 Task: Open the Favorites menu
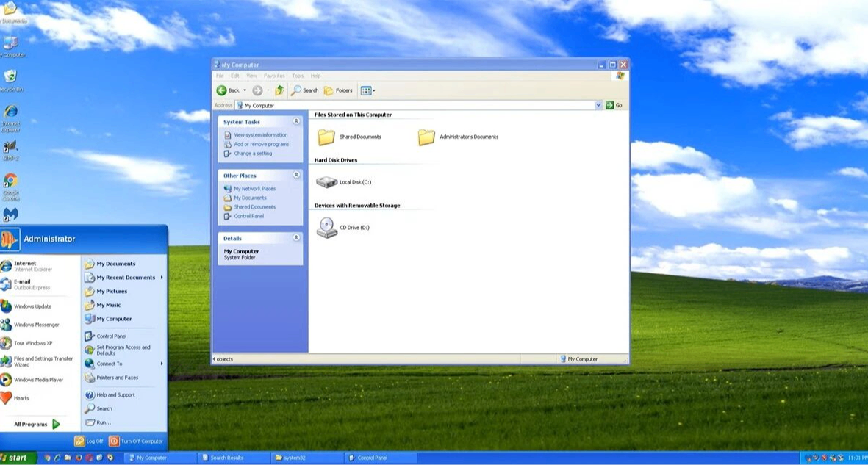tap(274, 76)
